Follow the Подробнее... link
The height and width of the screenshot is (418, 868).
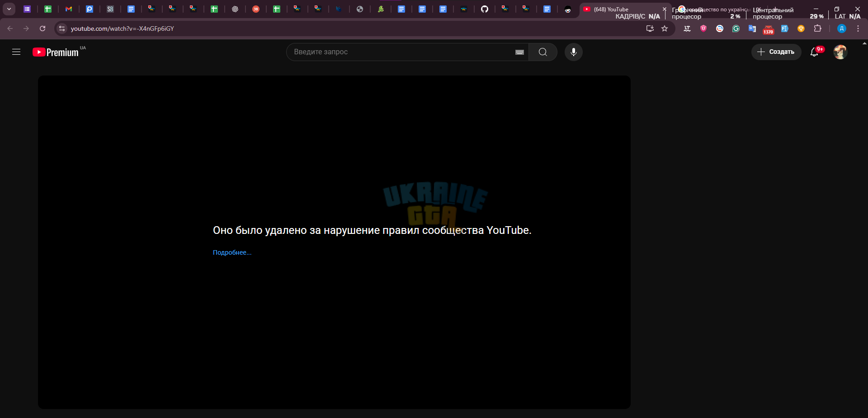point(232,252)
